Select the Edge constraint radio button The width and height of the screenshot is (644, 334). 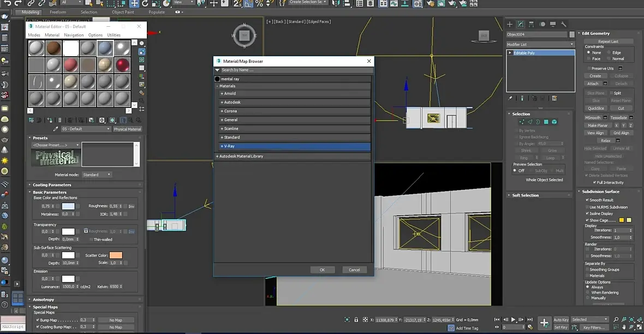pos(609,52)
